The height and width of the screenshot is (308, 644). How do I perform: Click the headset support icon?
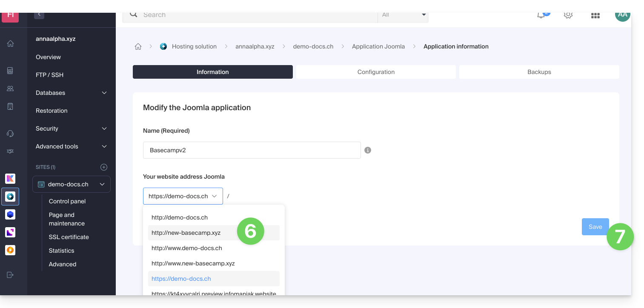(10, 134)
